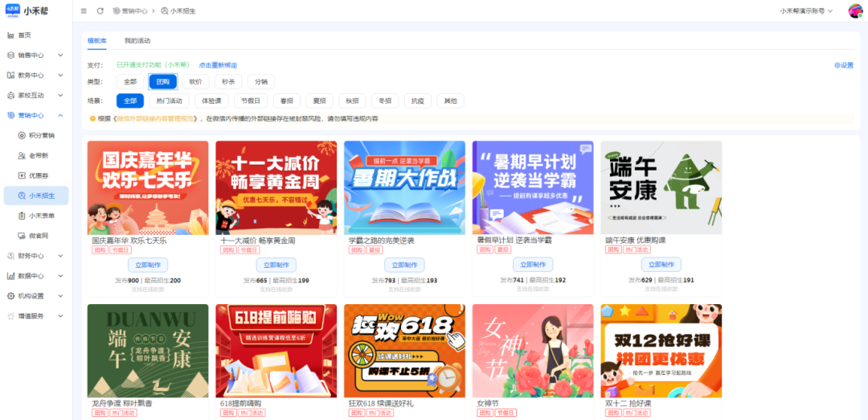Click the 增值服务 sidebar icon
Image resolution: width=868 pixels, height=420 pixels.
point(10,316)
